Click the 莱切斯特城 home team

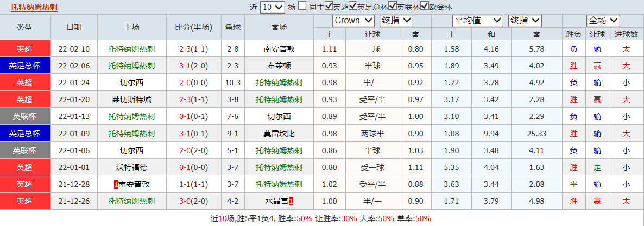pos(131,99)
